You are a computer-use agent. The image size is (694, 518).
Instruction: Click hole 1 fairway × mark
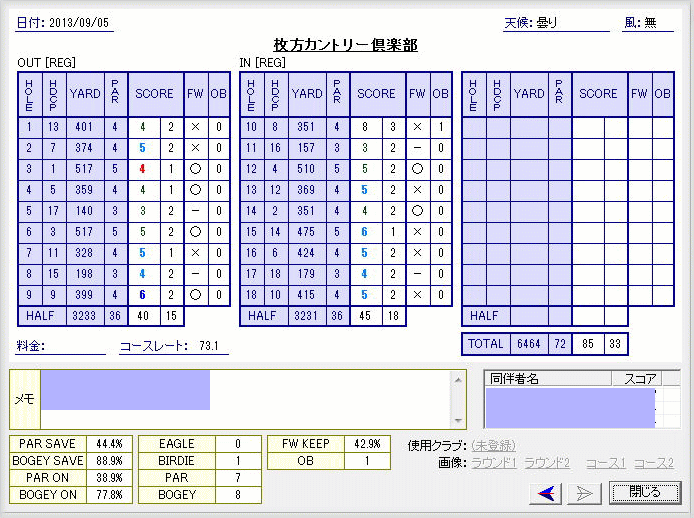(195, 127)
